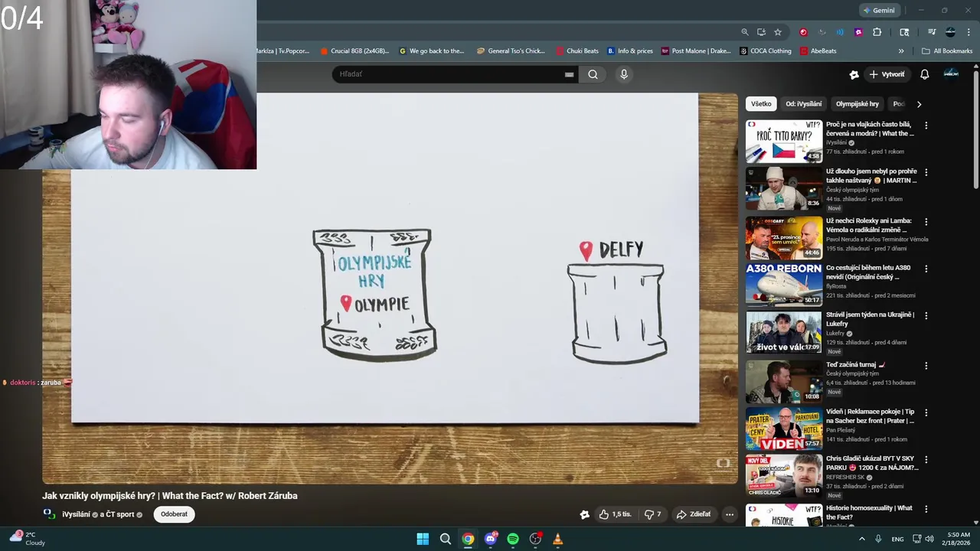Screen dimensions: 980x551
Task: Open the Chrome profile avatar
Action: 950,32
